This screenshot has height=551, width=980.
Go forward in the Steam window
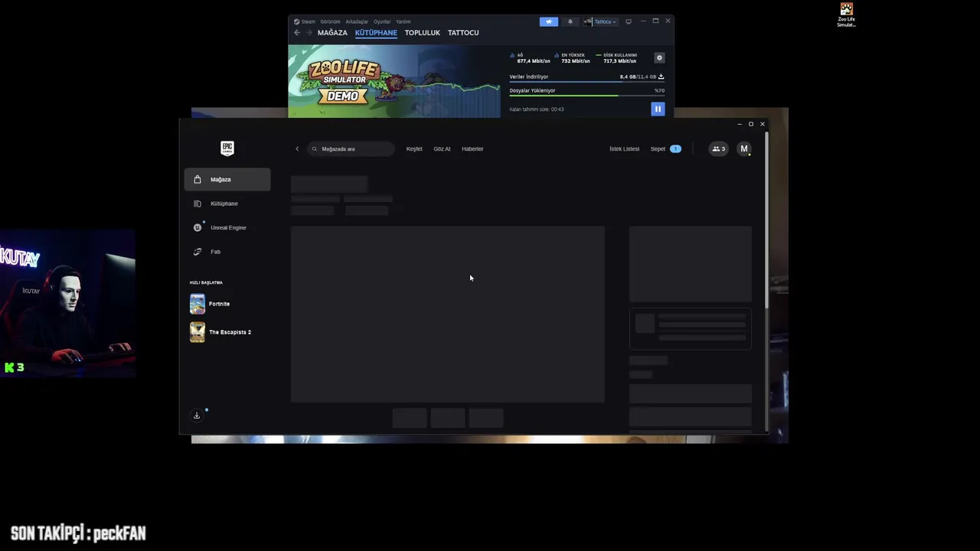(x=309, y=33)
